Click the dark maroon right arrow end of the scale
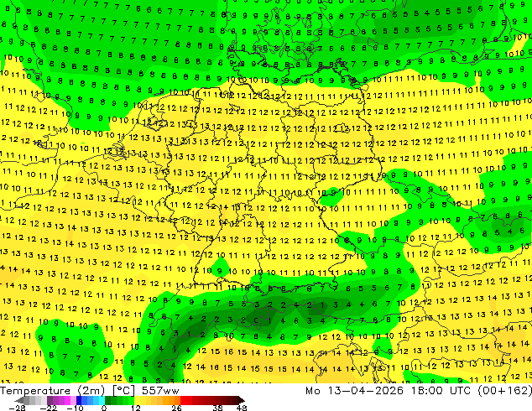This screenshot has height=411, width=532. (242, 400)
